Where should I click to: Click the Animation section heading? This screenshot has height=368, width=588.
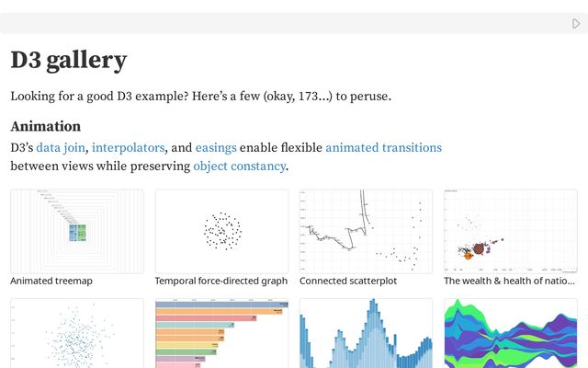[46, 126]
